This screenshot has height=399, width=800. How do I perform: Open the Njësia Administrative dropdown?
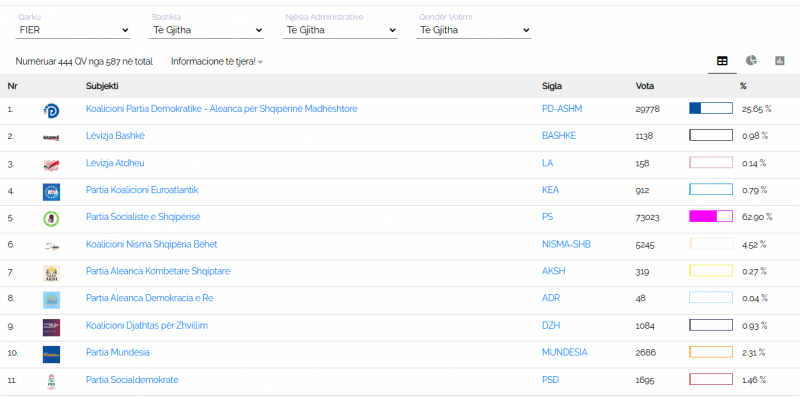tap(340, 30)
